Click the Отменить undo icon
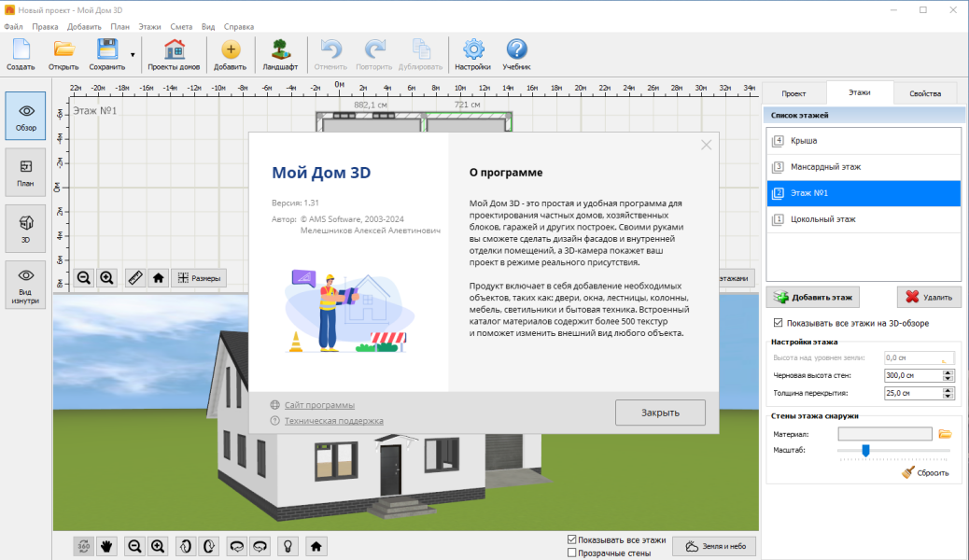 (x=330, y=54)
